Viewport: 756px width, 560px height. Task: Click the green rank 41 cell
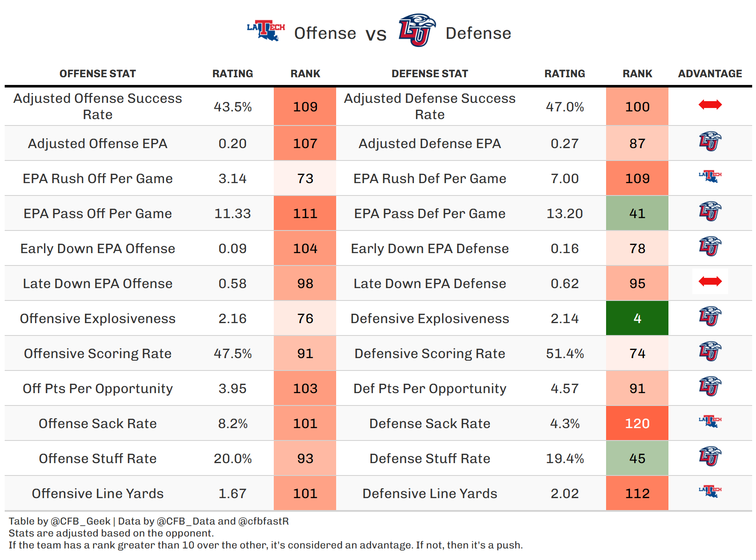[637, 213]
